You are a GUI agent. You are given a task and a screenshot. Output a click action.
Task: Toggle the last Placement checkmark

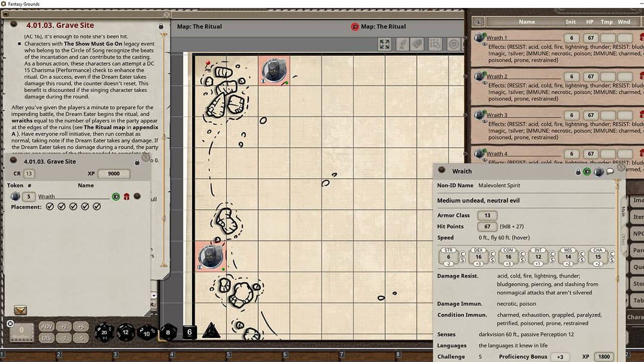point(97,207)
